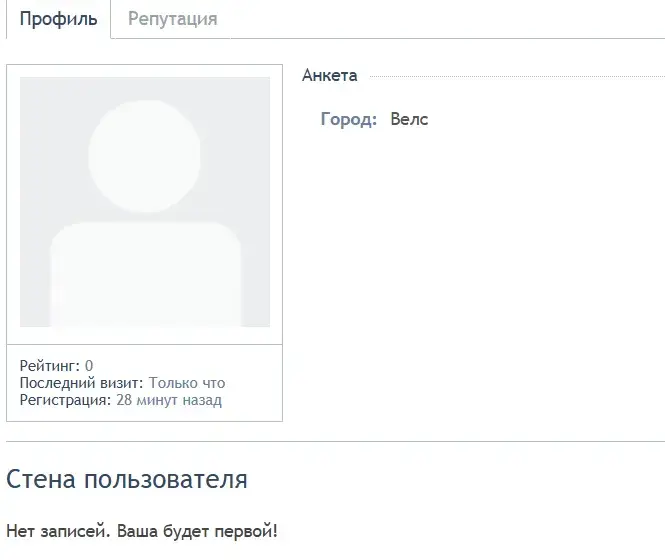Click the Регистрация value 28 минут назад
The width and height of the screenshot is (665, 560).
pos(169,400)
